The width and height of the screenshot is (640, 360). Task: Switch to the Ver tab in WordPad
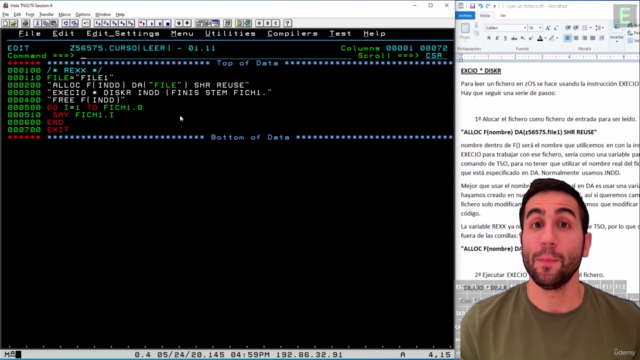(503, 16)
